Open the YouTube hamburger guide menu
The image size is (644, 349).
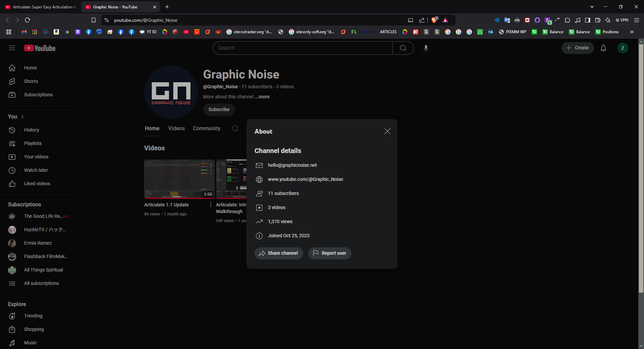point(12,48)
